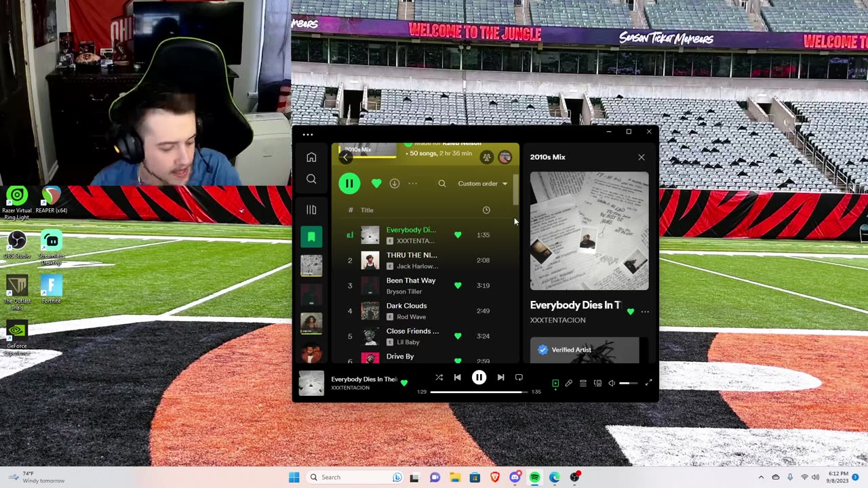This screenshot has width=868, height=488.
Task: Click playlist scrollbar thumb
Action: [x=516, y=190]
